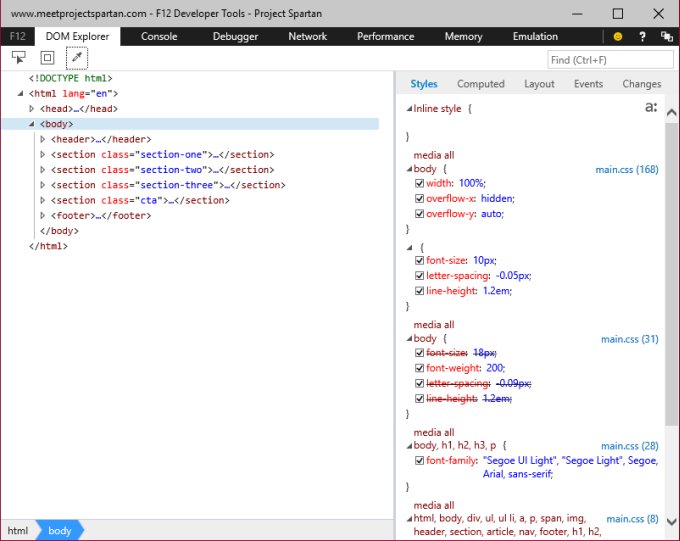Collapse the html lang="en" node

(20, 93)
